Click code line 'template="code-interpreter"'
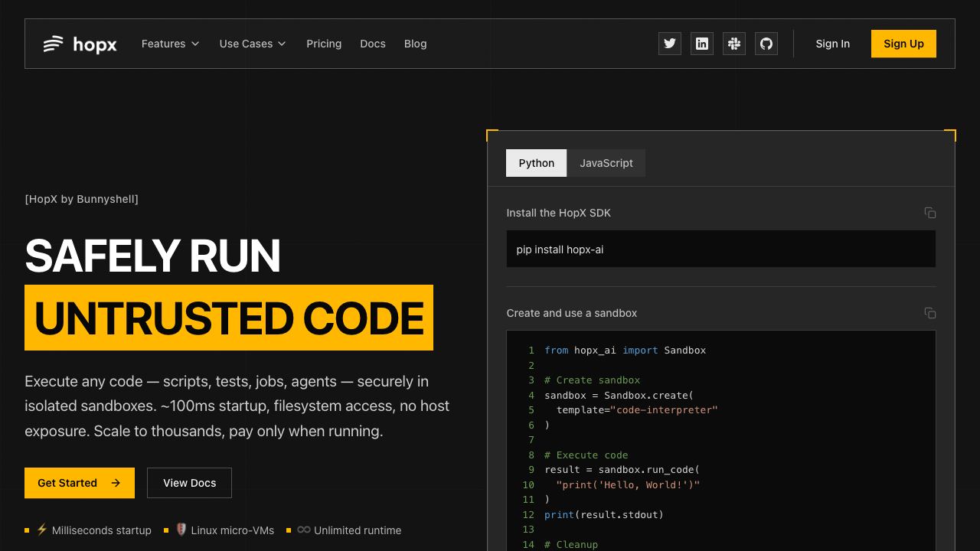The height and width of the screenshot is (551, 980). tap(638, 410)
